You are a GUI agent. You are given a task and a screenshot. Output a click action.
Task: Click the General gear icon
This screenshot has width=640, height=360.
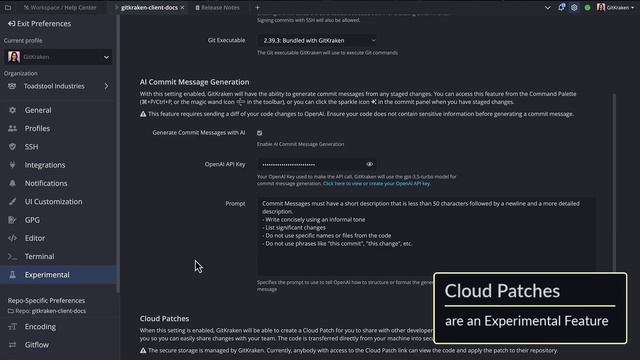[13, 110]
